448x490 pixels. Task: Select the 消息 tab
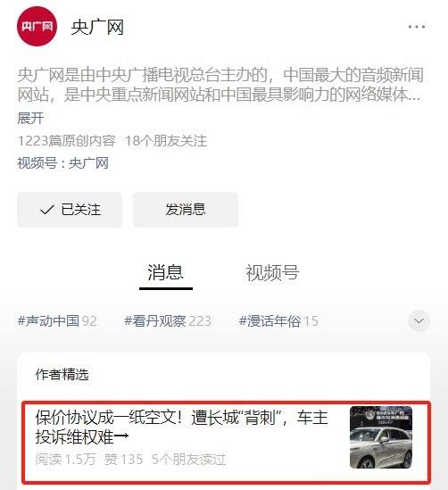coord(166,272)
